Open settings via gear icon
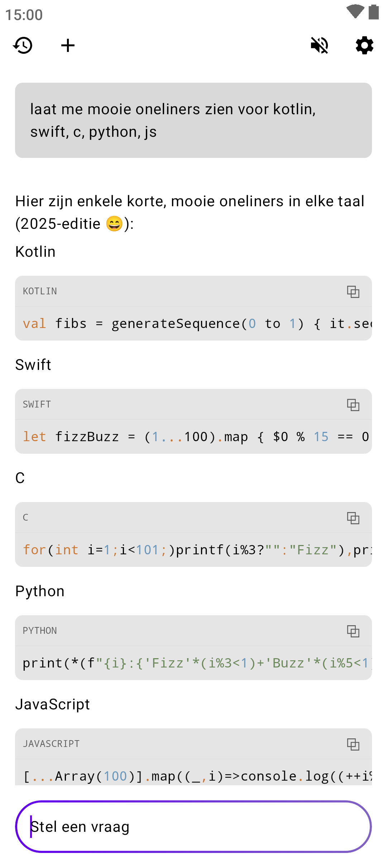The height and width of the screenshot is (868, 387). 364,45
